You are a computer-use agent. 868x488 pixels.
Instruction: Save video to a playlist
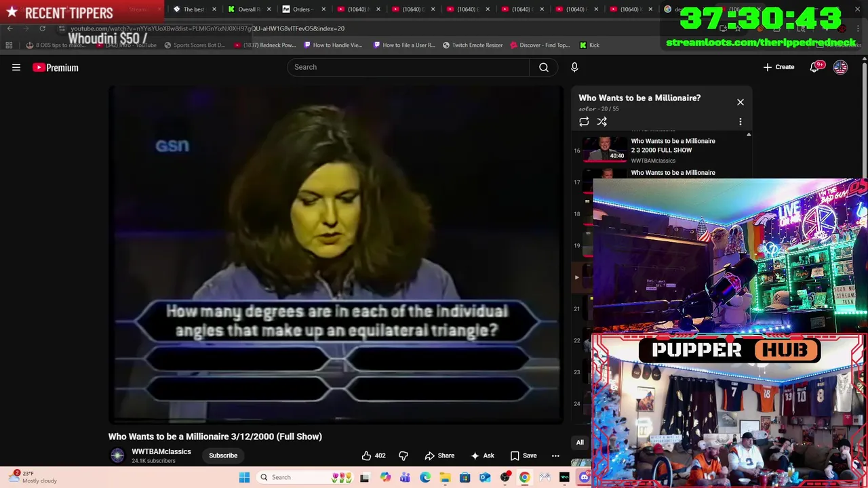point(523,455)
